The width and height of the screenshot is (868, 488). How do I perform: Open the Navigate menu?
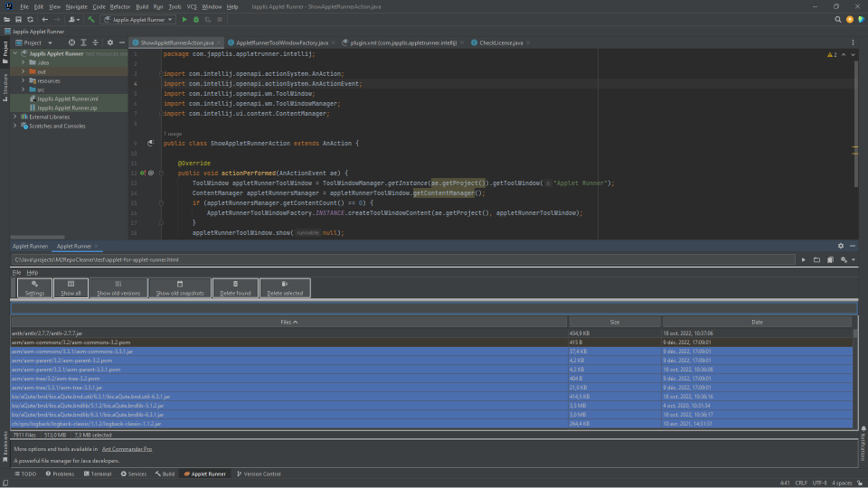tap(76, 6)
